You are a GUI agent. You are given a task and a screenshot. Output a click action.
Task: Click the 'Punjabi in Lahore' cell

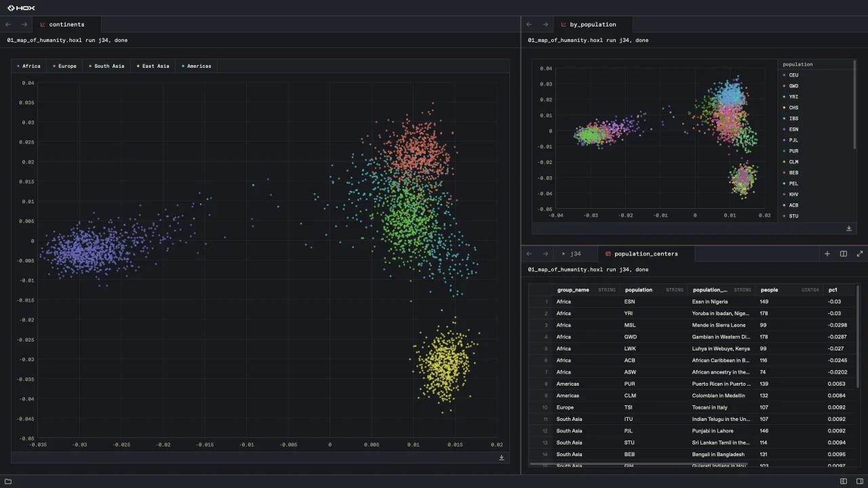[722, 431]
